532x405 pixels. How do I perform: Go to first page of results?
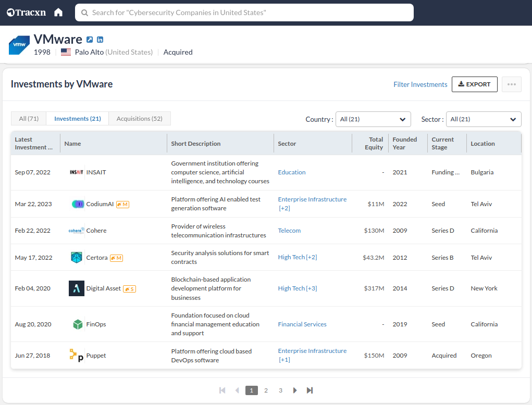point(222,390)
